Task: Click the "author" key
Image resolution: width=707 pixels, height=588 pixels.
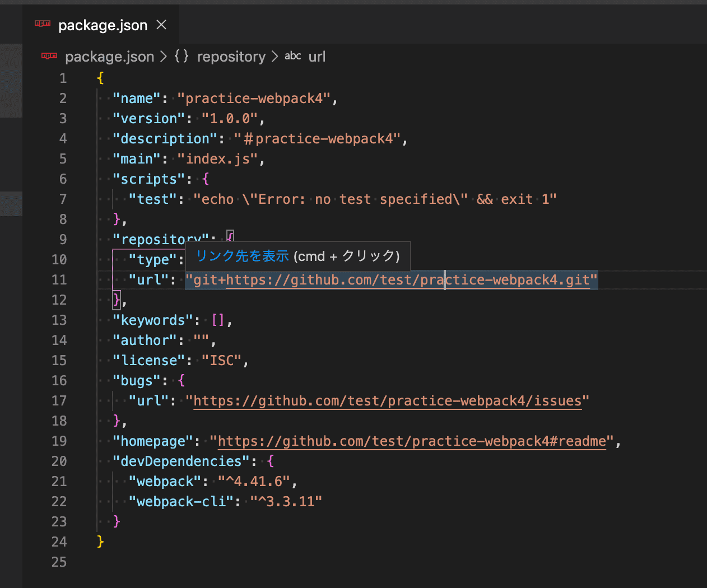Action: pos(145,340)
